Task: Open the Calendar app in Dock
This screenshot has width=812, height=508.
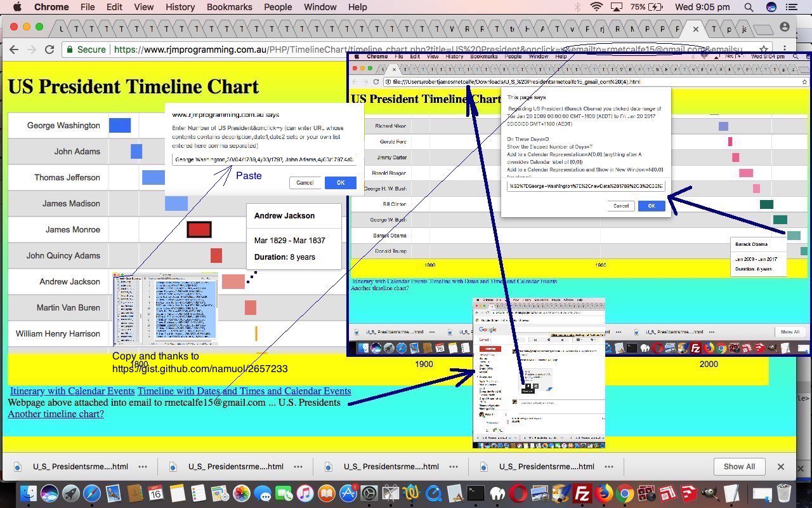Action: click(x=156, y=493)
